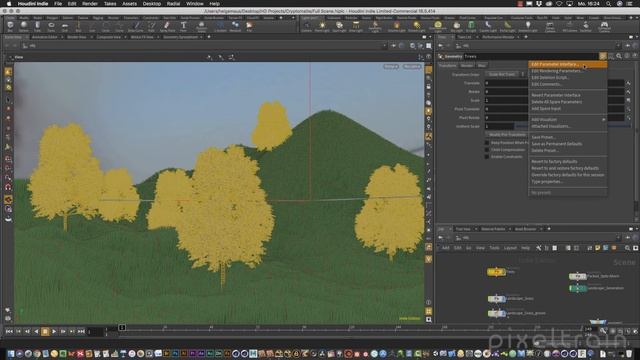Switch to the Geometry Spreadsheet tab
Viewport: 640px width, 360px height.
pos(180,37)
